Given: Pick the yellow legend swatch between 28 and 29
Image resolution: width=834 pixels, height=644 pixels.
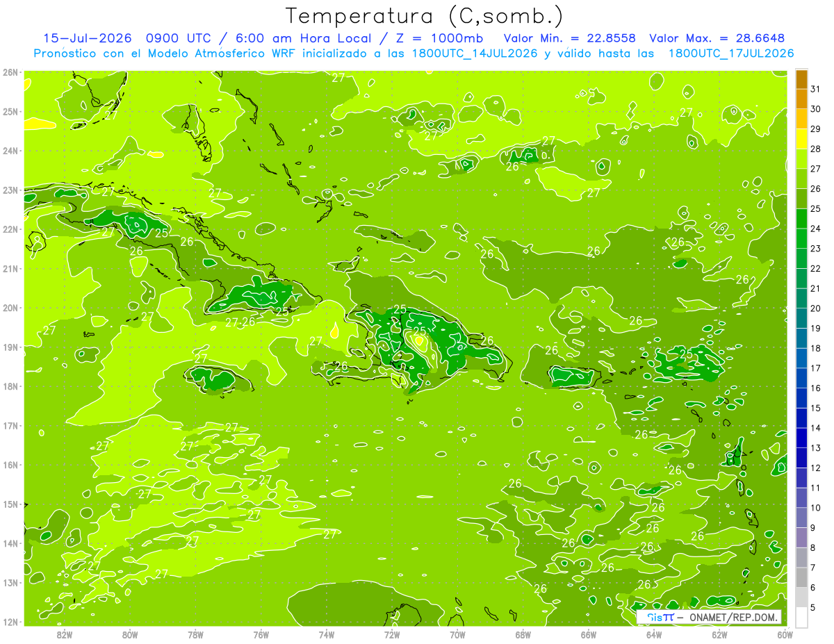Looking at the screenshot, I should (x=801, y=139).
